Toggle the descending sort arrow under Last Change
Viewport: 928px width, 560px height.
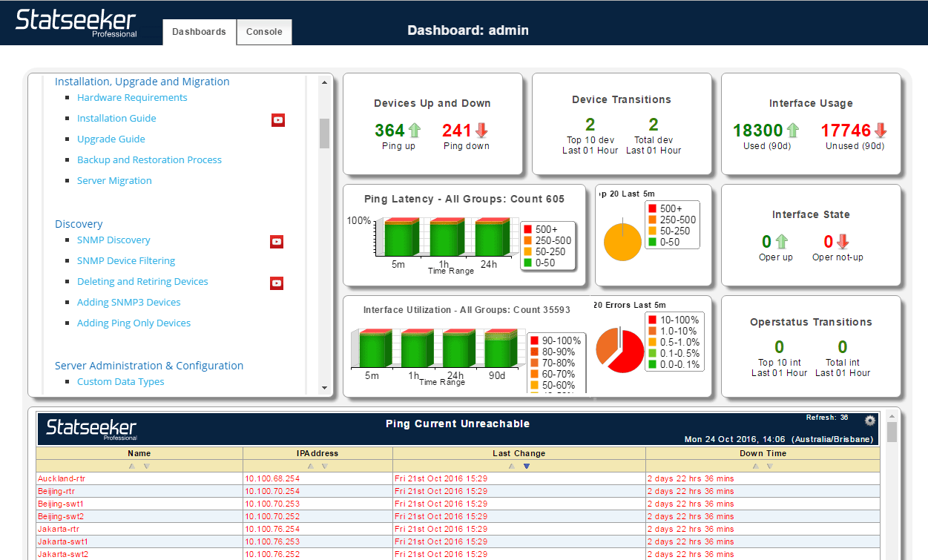527,467
